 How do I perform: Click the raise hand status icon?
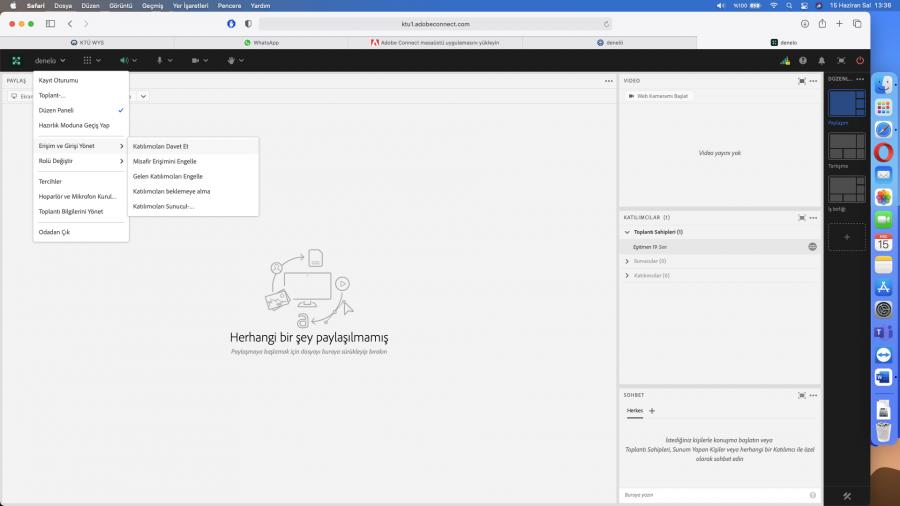tap(231, 60)
